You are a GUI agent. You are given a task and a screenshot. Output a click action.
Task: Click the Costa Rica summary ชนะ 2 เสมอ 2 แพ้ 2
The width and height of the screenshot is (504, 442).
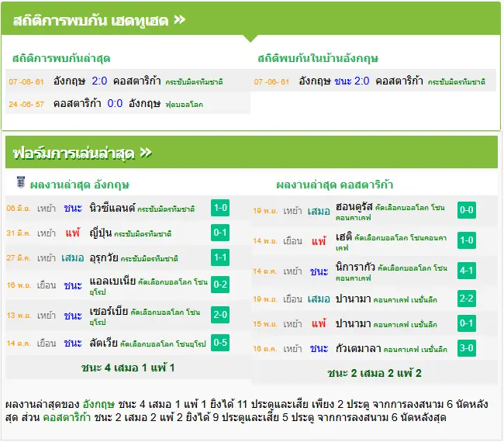[x=375, y=373]
